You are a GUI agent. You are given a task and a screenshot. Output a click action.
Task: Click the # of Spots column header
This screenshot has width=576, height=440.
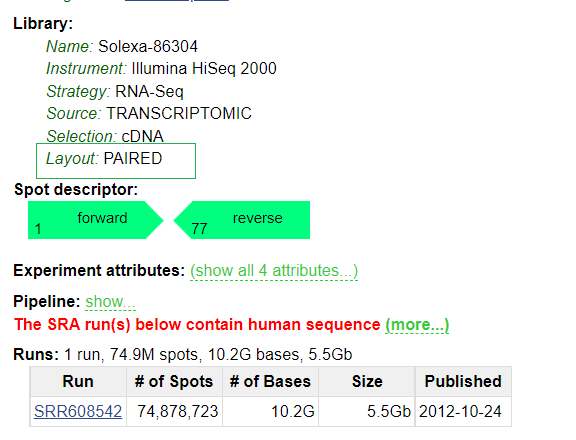tap(174, 381)
